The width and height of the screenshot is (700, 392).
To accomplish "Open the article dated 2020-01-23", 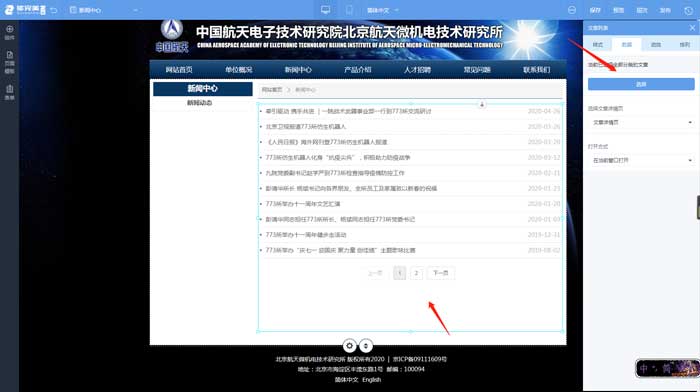I will coord(351,188).
